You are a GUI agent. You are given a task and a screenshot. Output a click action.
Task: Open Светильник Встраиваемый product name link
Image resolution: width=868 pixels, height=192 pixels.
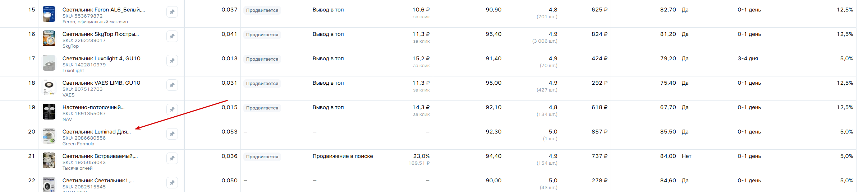[x=100, y=156]
